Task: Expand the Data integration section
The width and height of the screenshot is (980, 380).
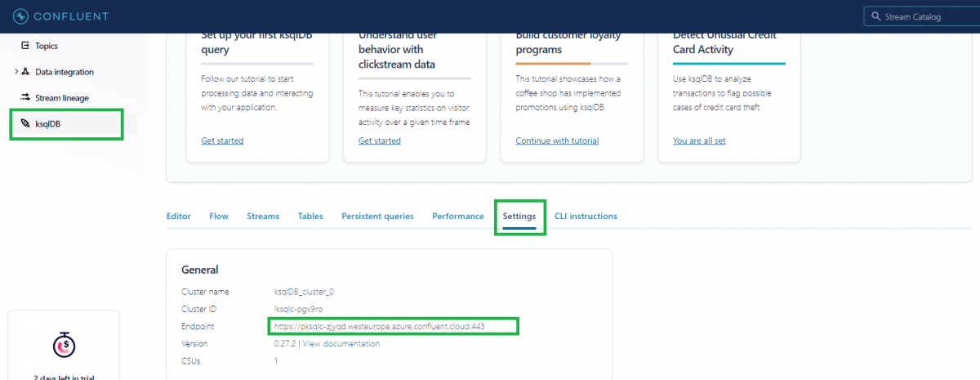Action: coord(16,72)
